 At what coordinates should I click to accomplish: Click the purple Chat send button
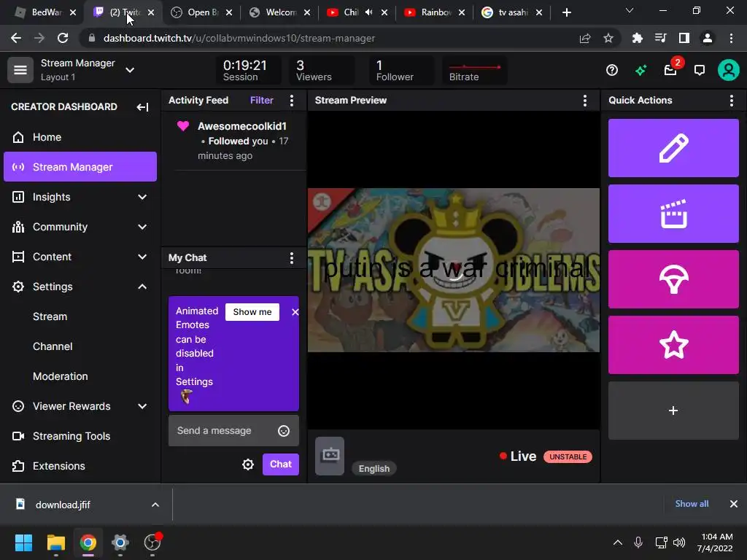click(281, 464)
